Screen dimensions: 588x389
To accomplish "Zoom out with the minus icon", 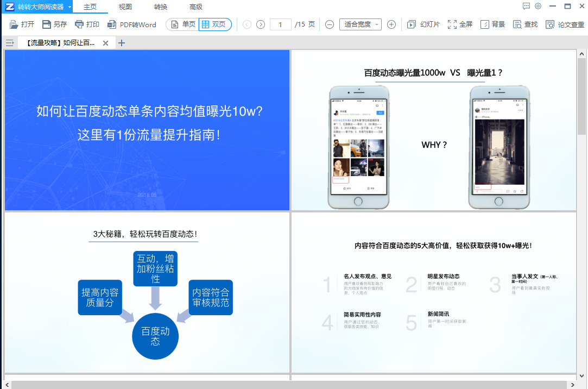I will click(329, 24).
